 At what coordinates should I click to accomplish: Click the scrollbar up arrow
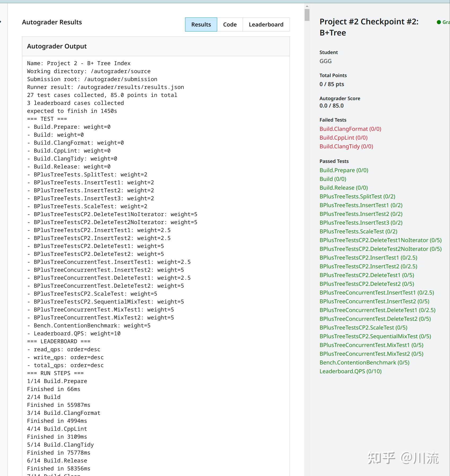pos(307,6)
